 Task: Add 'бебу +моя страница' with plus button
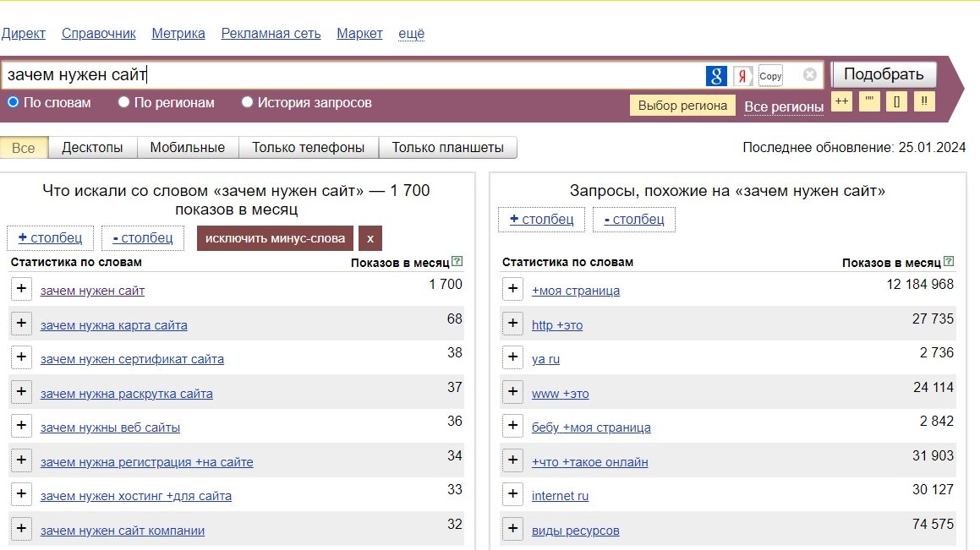513,425
